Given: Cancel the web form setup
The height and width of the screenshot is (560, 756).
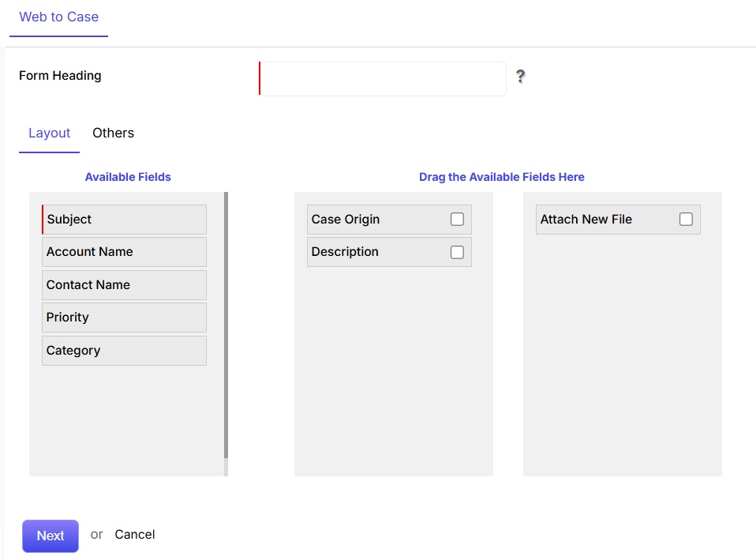Looking at the screenshot, I should (x=134, y=535).
